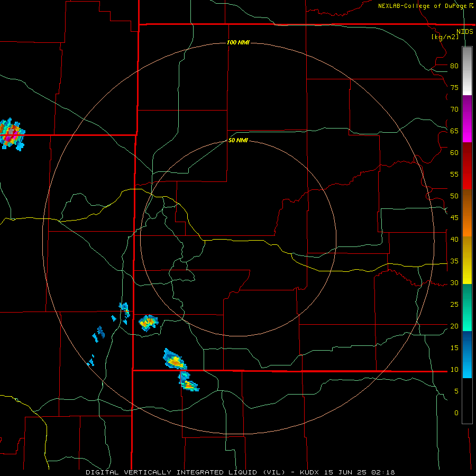Click the scale value "0"

point(456,413)
